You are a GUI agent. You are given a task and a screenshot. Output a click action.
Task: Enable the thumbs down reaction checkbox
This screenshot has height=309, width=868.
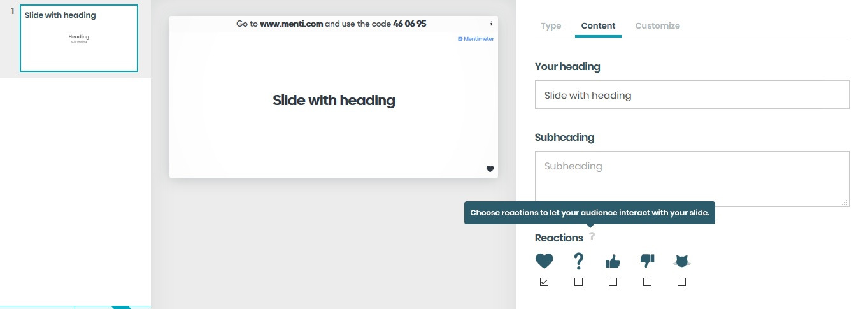pos(647,282)
